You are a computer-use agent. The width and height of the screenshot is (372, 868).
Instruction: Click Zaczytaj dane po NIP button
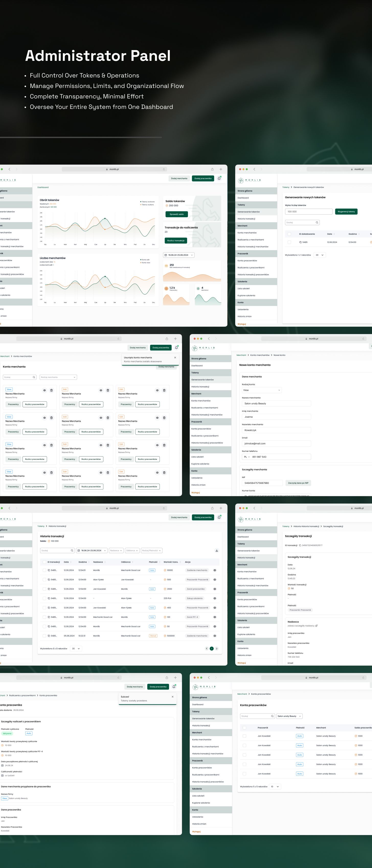click(298, 483)
